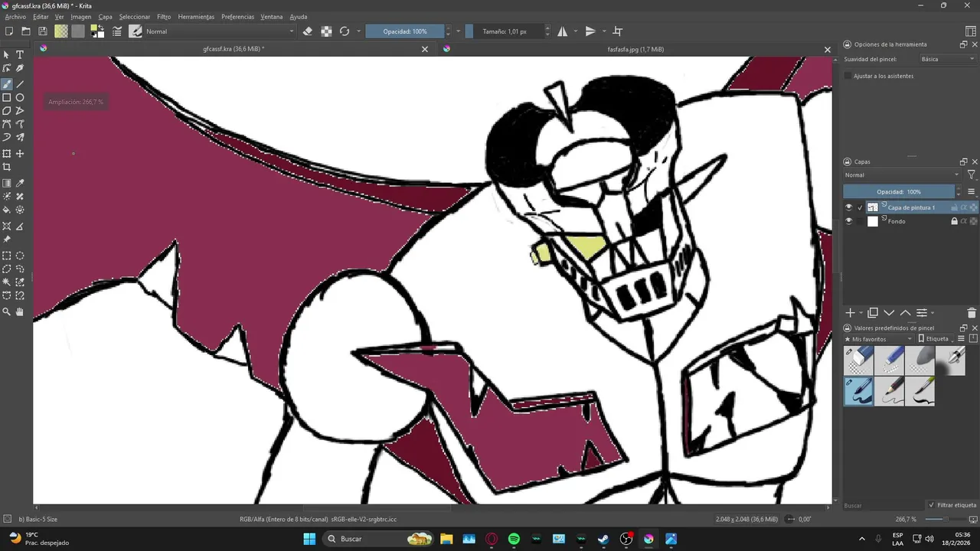Screen dimensions: 980x551
Task: Select the Transform tool
Action: pos(7,154)
